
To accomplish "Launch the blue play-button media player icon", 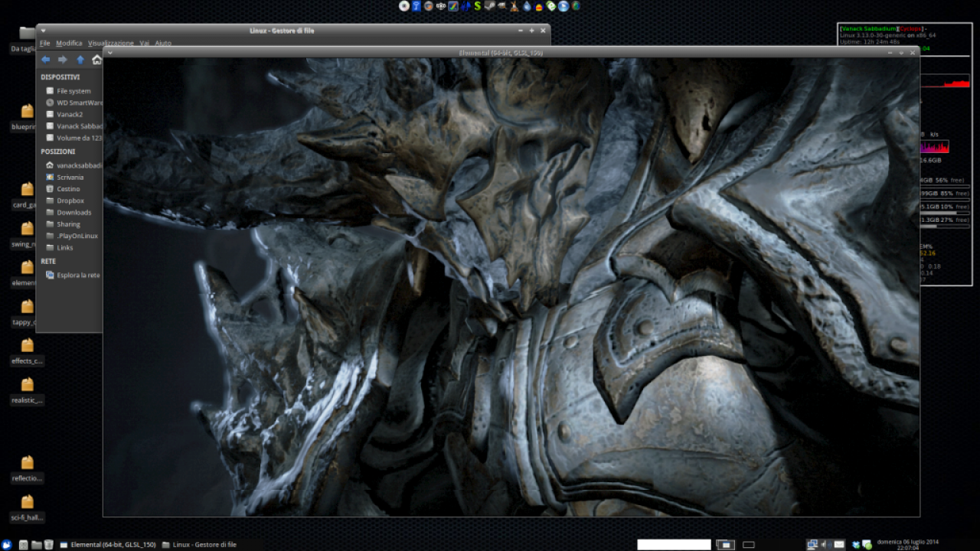I will tap(563, 6).
